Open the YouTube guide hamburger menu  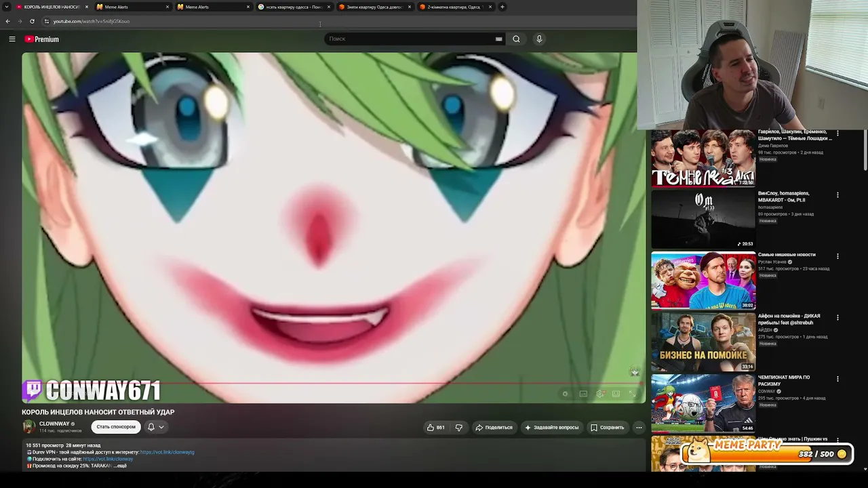12,39
